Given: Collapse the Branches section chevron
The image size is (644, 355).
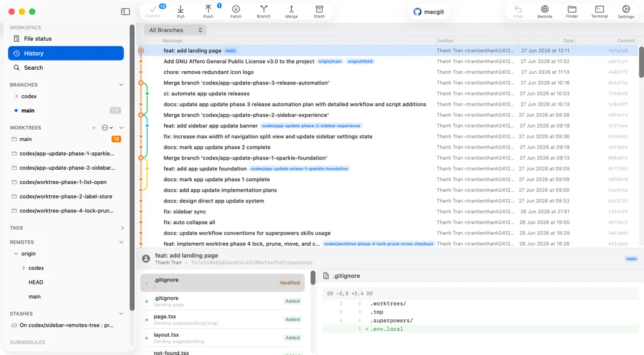Looking at the screenshot, I should [121, 85].
